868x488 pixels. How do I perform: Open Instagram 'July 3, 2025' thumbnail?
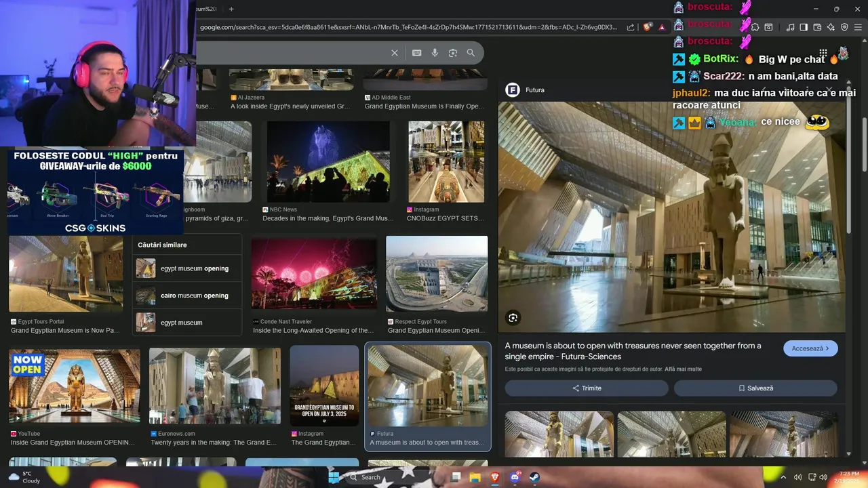pos(324,386)
